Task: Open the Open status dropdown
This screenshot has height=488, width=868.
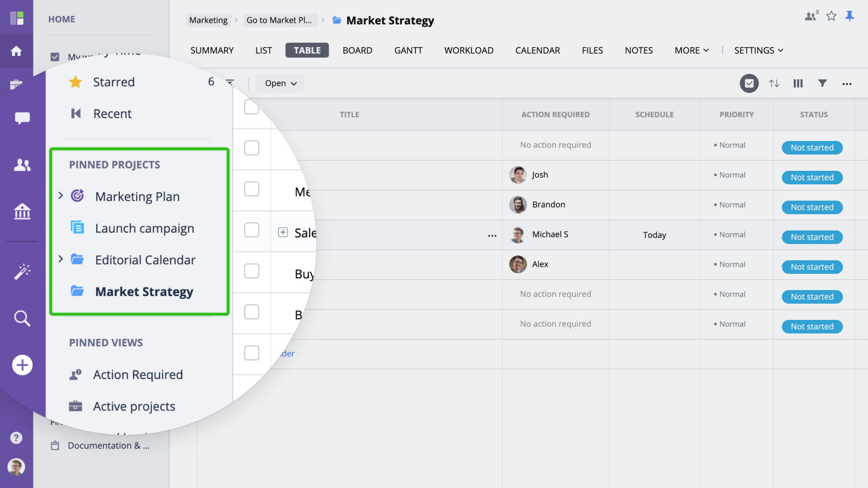Action: (x=280, y=84)
